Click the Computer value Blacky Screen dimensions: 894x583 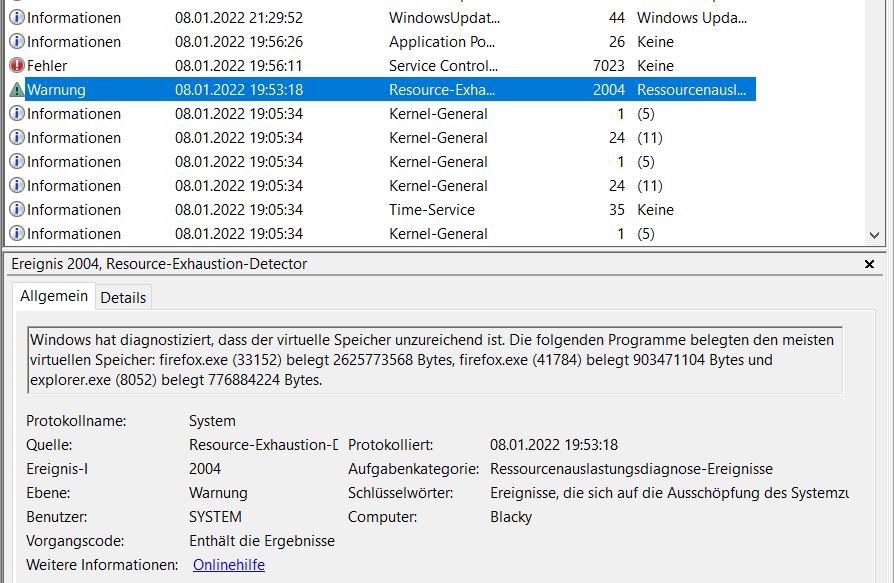(511, 517)
